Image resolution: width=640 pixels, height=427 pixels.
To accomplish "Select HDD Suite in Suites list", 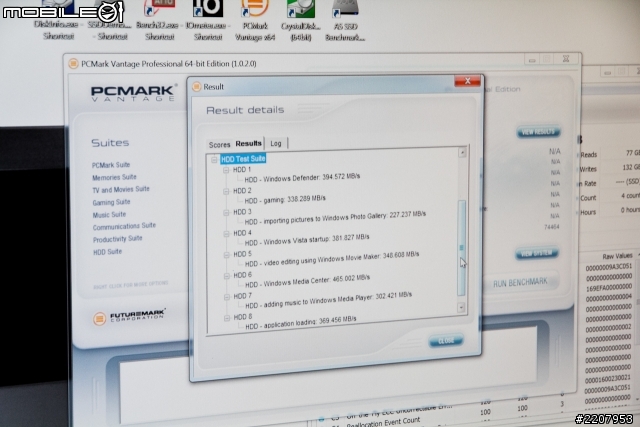I will (107, 252).
